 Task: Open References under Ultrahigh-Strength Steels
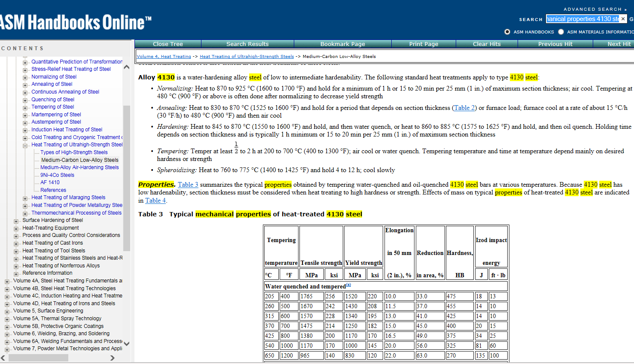(x=53, y=190)
